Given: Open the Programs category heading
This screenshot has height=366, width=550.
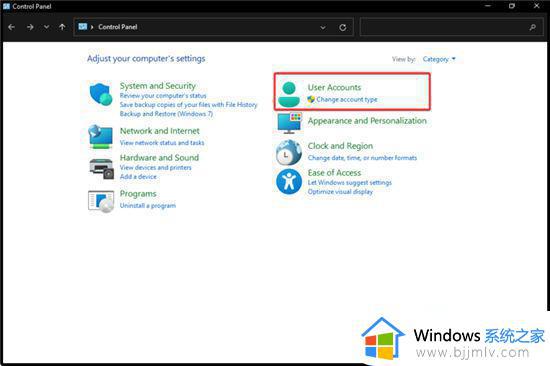Looking at the screenshot, I should pos(138,194).
